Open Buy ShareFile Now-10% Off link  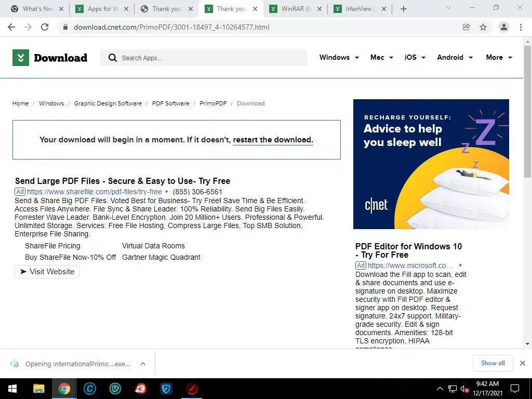tap(70, 258)
